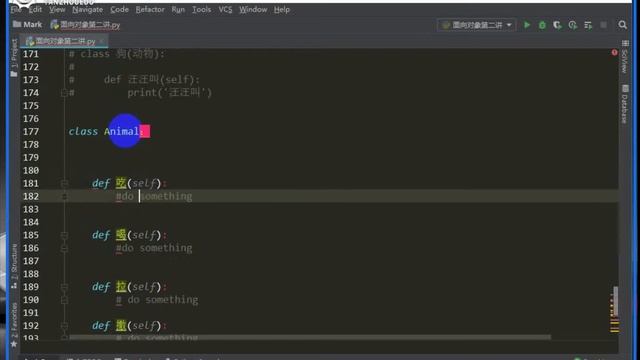Screen dimensions: 640x360
Task: Click line number 181 in the gutter
Action: (31, 183)
